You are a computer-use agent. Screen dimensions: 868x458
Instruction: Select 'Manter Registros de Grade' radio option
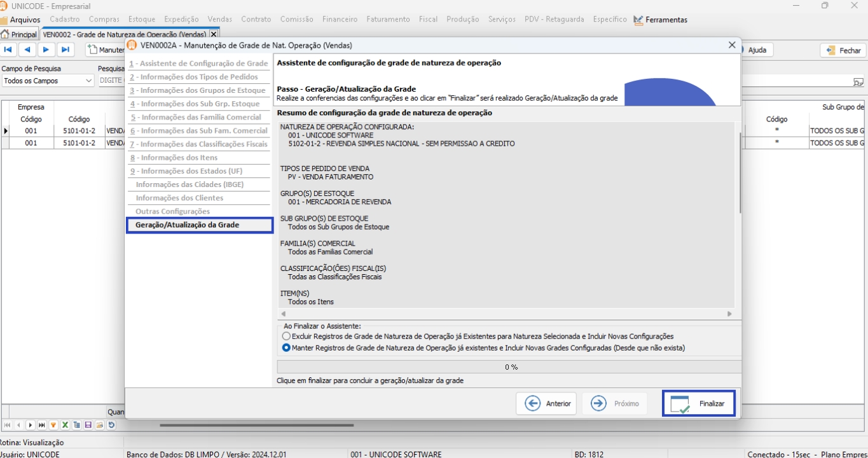[286, 348]
